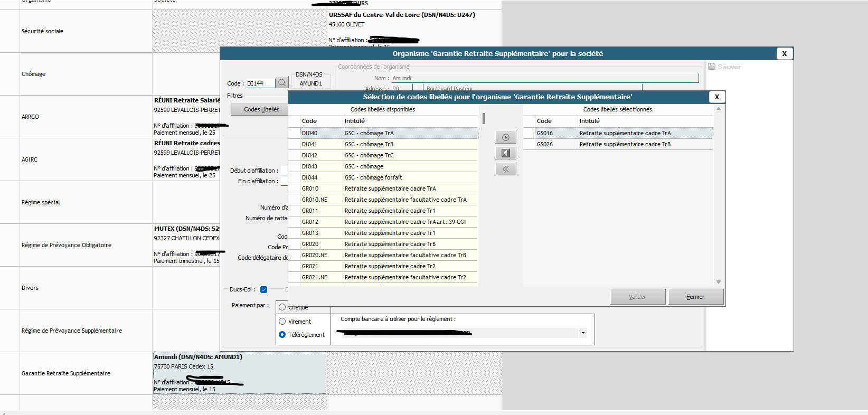Select row GR010 Retraite supplémentaire cadre TrA
Screen dimensions: 868x415
(x=383, y=188)
